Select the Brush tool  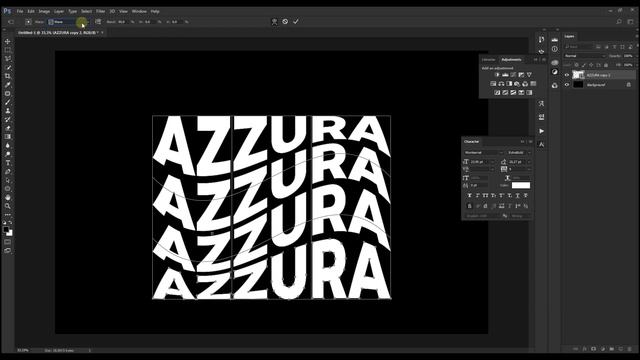click(x=7, y=102)
